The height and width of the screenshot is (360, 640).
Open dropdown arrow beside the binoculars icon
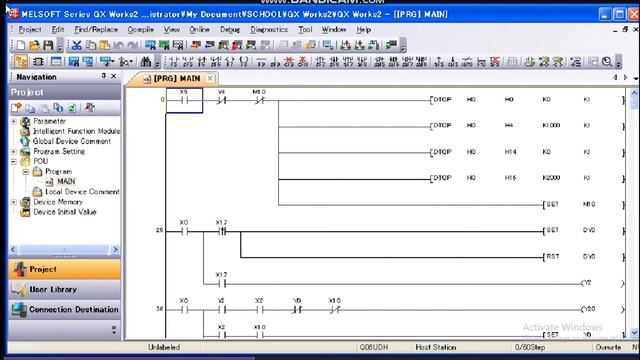(157, 62)
